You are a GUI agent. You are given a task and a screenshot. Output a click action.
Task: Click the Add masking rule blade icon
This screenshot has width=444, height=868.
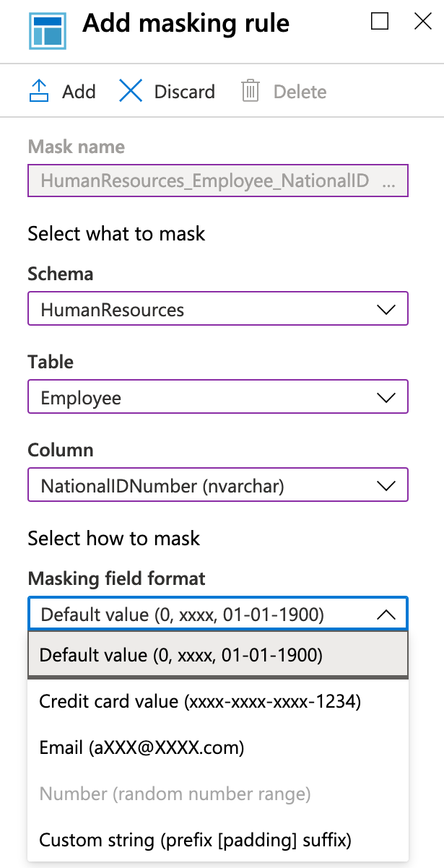click(x=48, y=32)
